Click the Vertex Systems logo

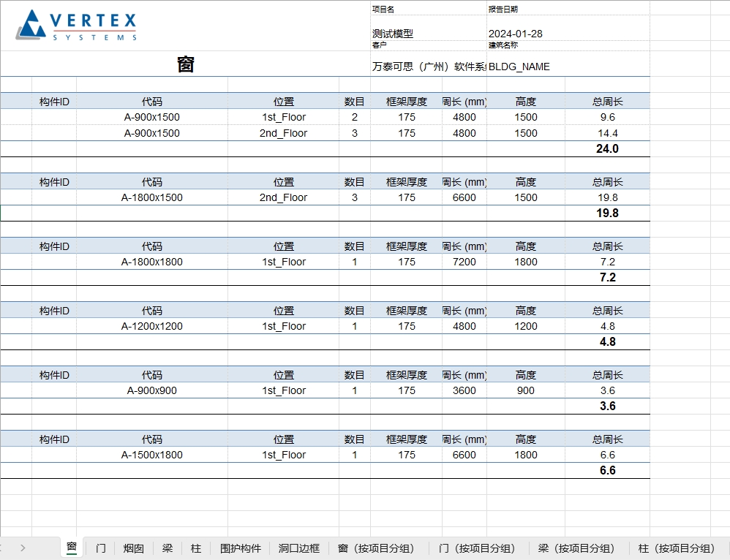(76, 25)
